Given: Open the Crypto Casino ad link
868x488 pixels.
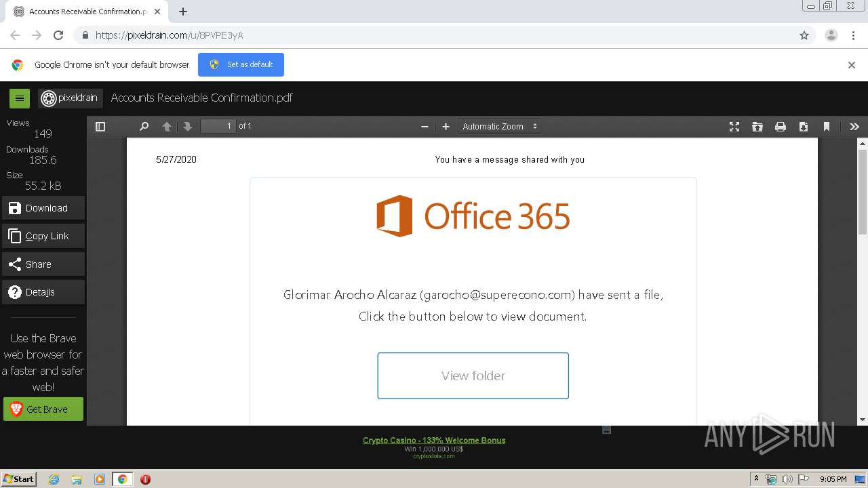Looking at the screenshot, I should (434, 440).
